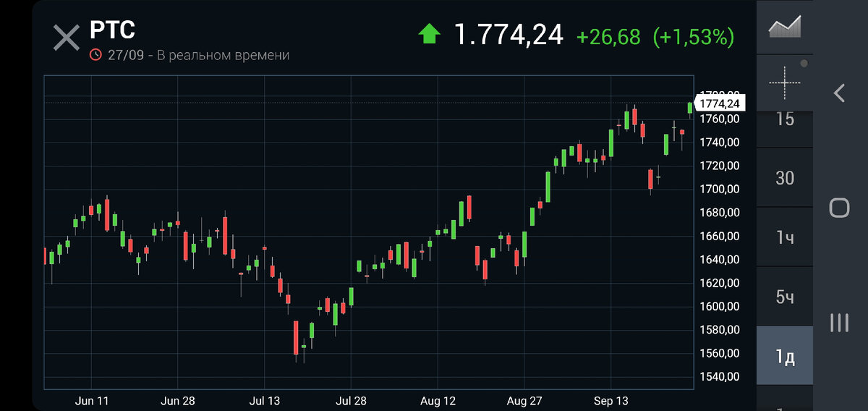This screenshot has height=411, width=868.
Task: Click the 1660,00 price axis label
Action: pos(719,236)
